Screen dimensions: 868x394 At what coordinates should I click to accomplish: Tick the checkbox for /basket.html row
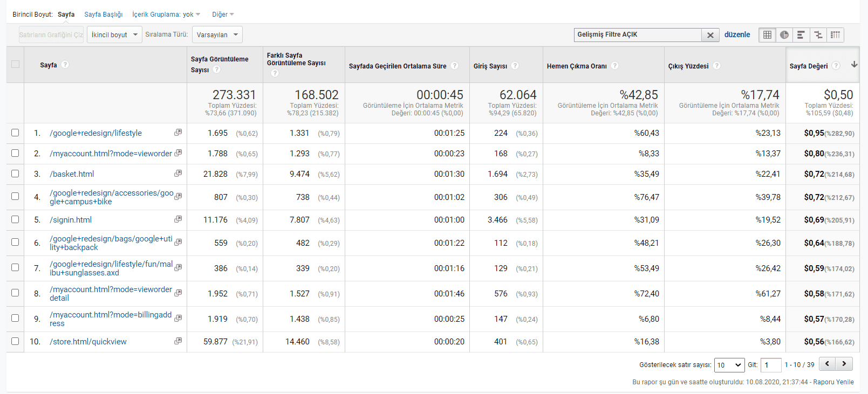coord(15,174)
